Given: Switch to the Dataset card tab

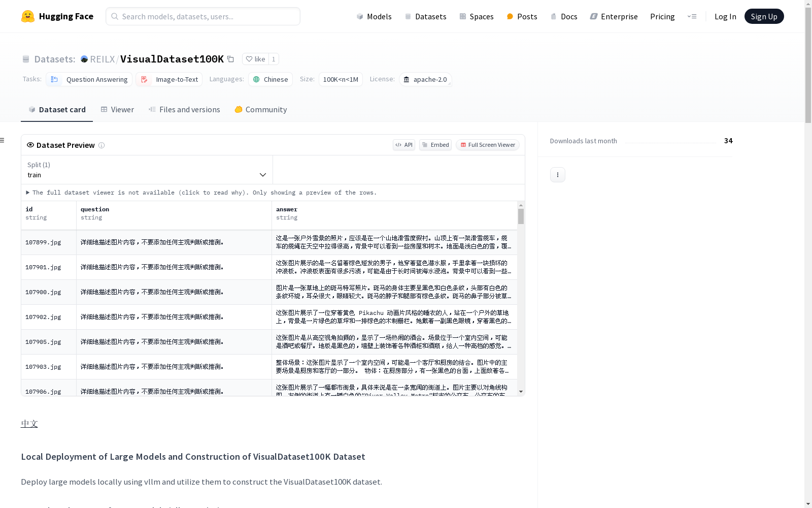Looking at the screenshot, I should point(57,110).
